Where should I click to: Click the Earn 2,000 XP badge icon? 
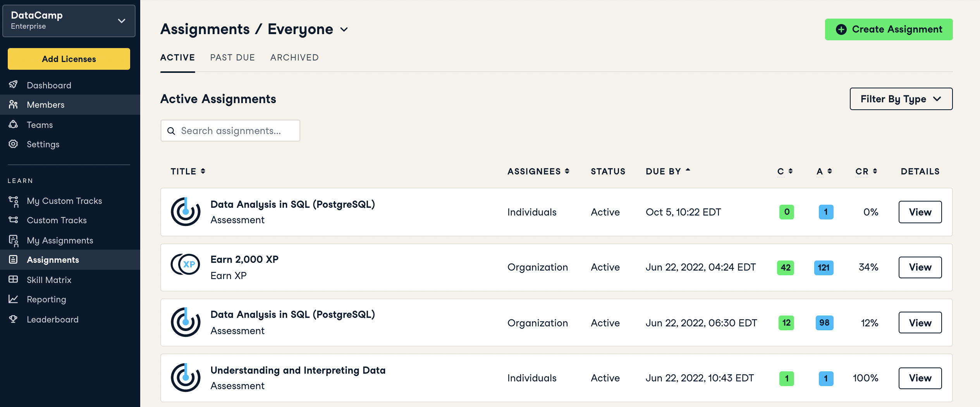(x=186, y=265)
